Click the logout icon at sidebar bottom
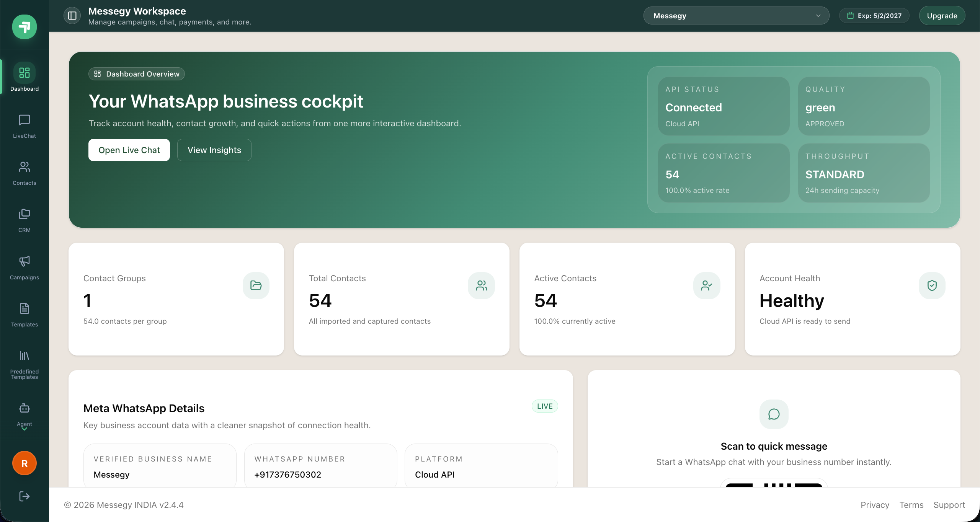The image size is (980, 522). coord(24,496)
